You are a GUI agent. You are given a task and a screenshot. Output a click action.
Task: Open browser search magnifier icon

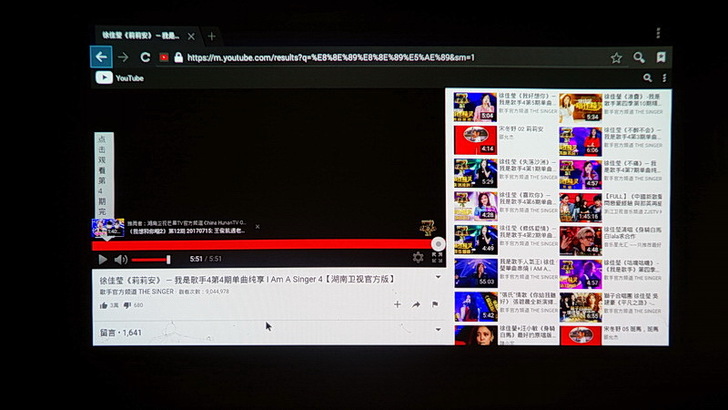(639, 57)
